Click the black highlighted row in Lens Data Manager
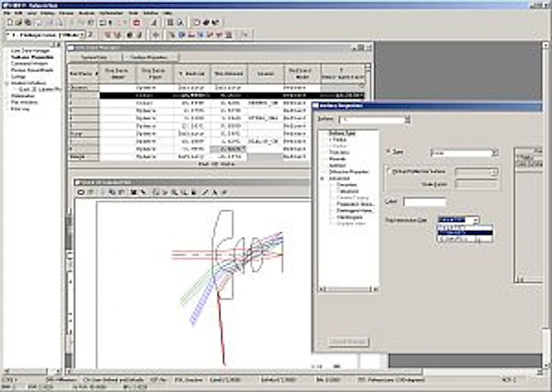This screenshot has width=552, height=392. click(x=232, y=95)
